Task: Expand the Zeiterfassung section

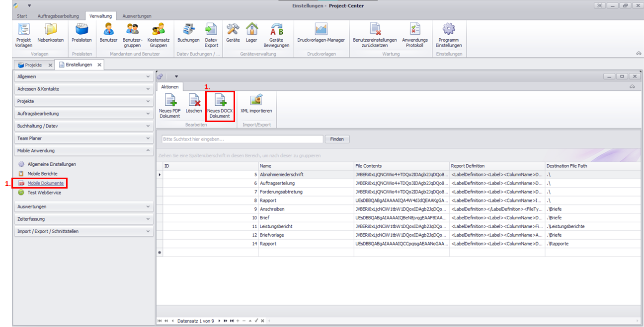Action: click(x=83, y=219)
